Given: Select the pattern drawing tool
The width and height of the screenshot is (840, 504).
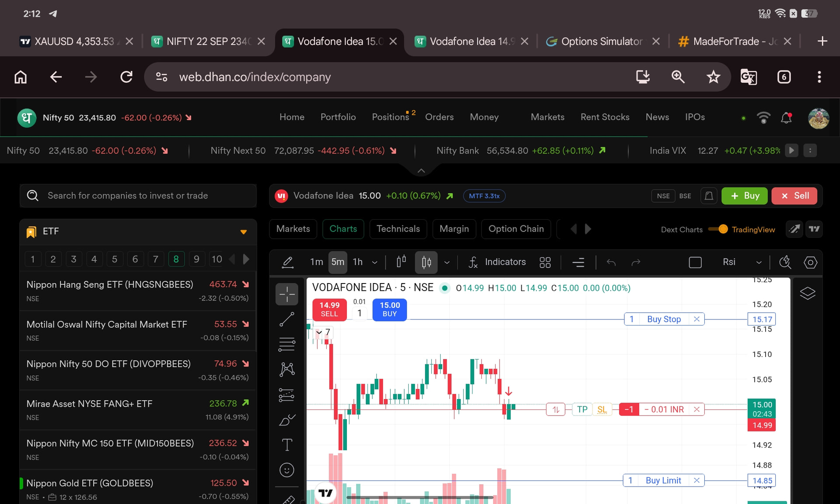Looking at the screenshot, I should point(287,370).
